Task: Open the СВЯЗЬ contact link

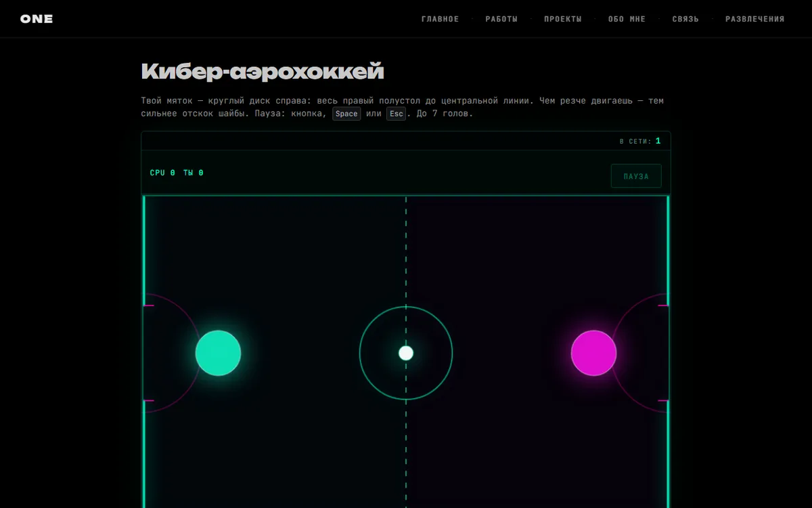Action: (685, 19)
